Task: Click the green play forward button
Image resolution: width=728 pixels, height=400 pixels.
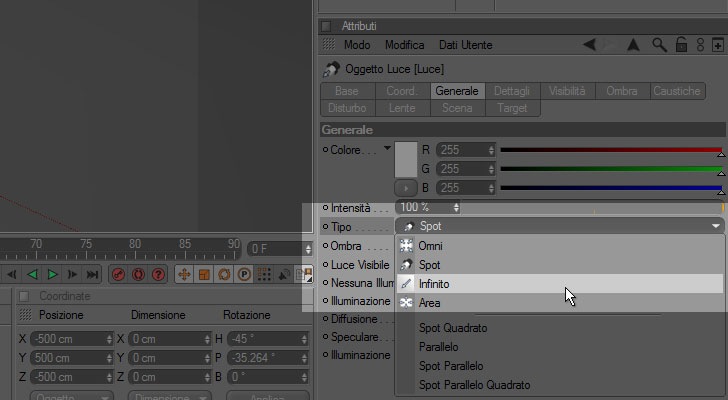Action: [x=52, y=274]
